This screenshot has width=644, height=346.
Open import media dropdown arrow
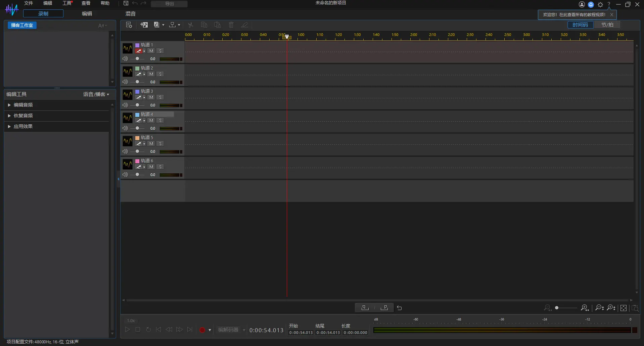click(x=163, y=25)
